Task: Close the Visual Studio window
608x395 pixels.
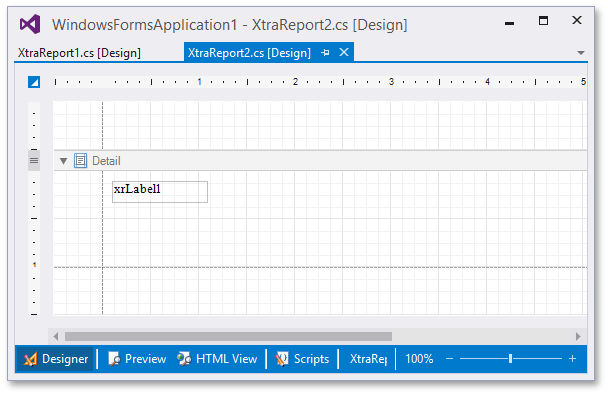Action: coord(577,20)
